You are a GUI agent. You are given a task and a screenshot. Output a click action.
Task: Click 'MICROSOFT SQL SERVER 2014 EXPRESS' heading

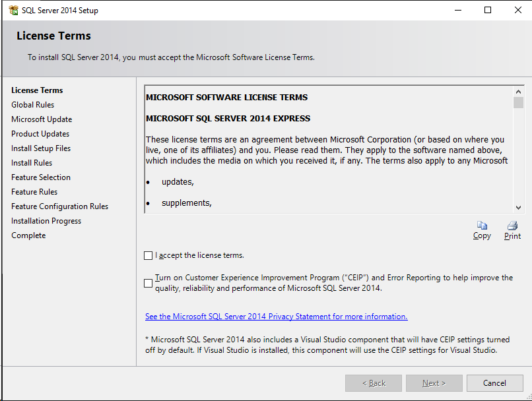coord(228,118)
